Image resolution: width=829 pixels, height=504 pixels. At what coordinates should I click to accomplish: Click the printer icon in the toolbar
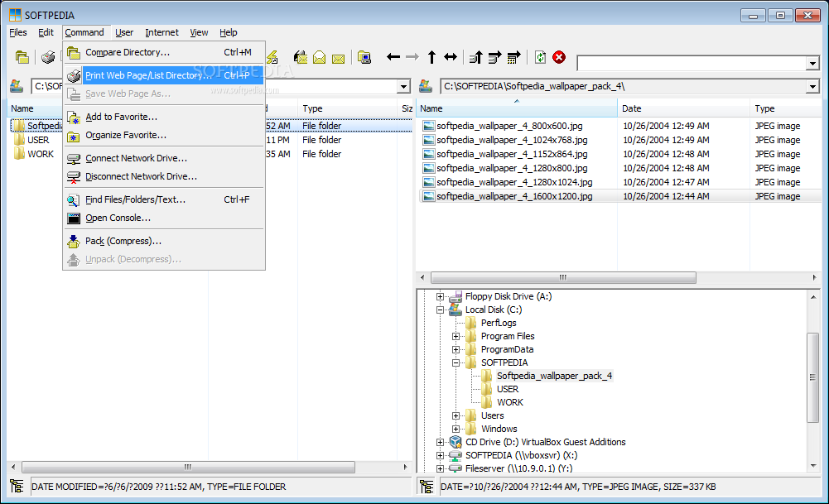(48, 57)
